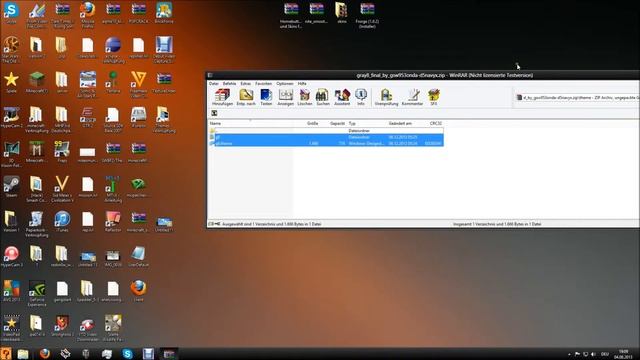
Task: Click the clock in the system tray
Action: [x=623, y=354]
